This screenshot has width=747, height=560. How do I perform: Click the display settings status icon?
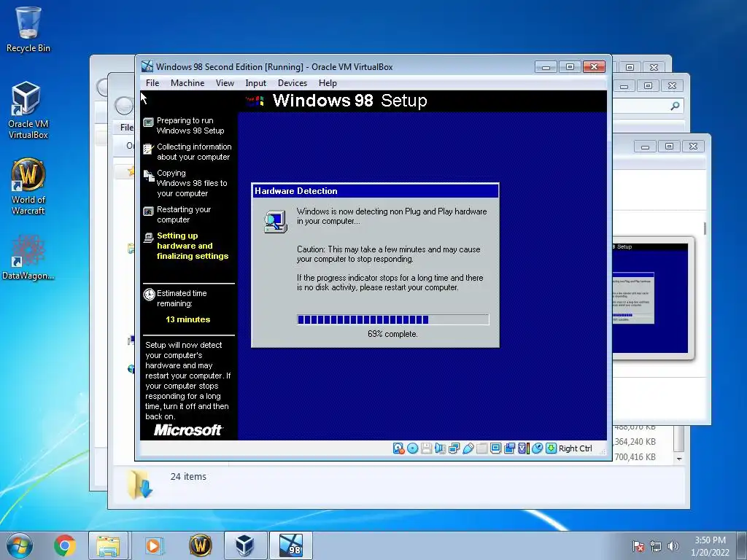[495, 448]
